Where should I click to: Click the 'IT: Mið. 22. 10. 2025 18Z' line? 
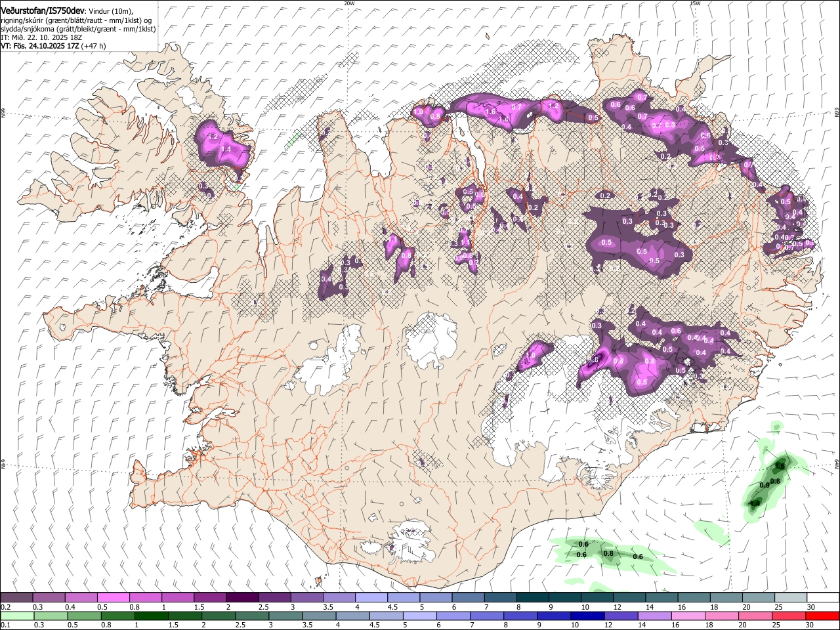tap(41, 37)
